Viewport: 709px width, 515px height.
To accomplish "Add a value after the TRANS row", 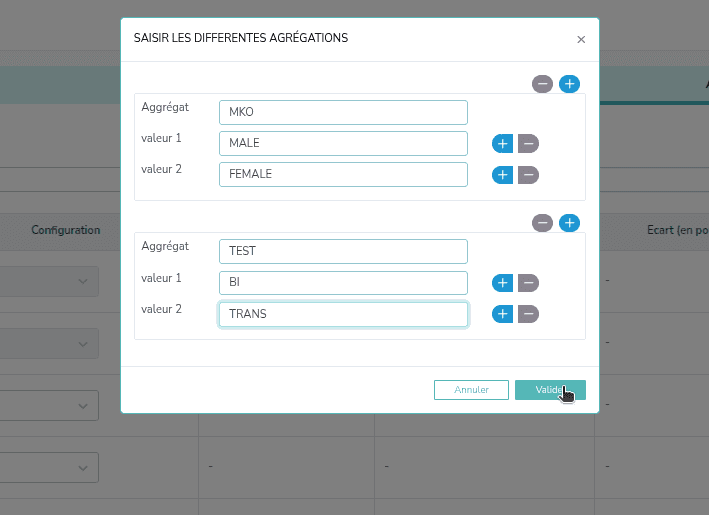I will click(x=502, y=314).
